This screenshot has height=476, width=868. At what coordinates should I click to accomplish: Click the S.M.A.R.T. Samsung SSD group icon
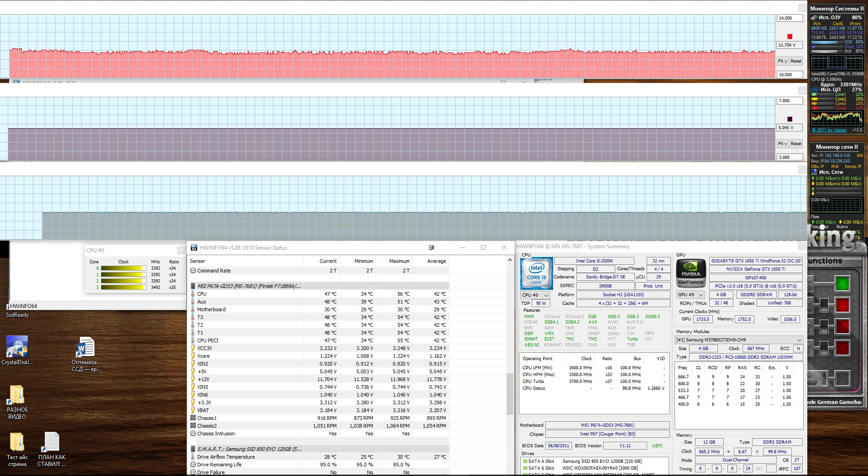point(193,449)
